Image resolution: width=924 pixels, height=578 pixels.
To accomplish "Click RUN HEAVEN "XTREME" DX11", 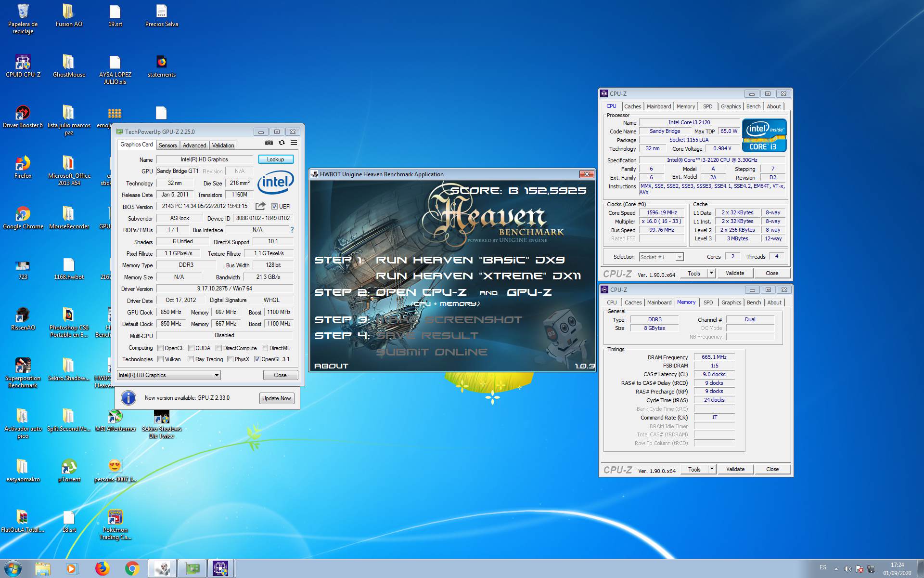I will 478,276.
